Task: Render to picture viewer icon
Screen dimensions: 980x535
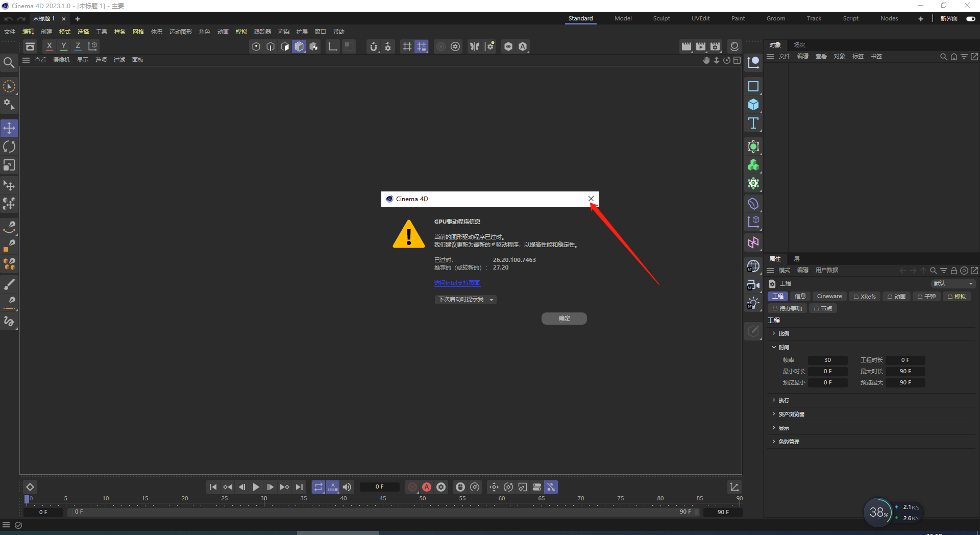Action: tap(701, 46)
